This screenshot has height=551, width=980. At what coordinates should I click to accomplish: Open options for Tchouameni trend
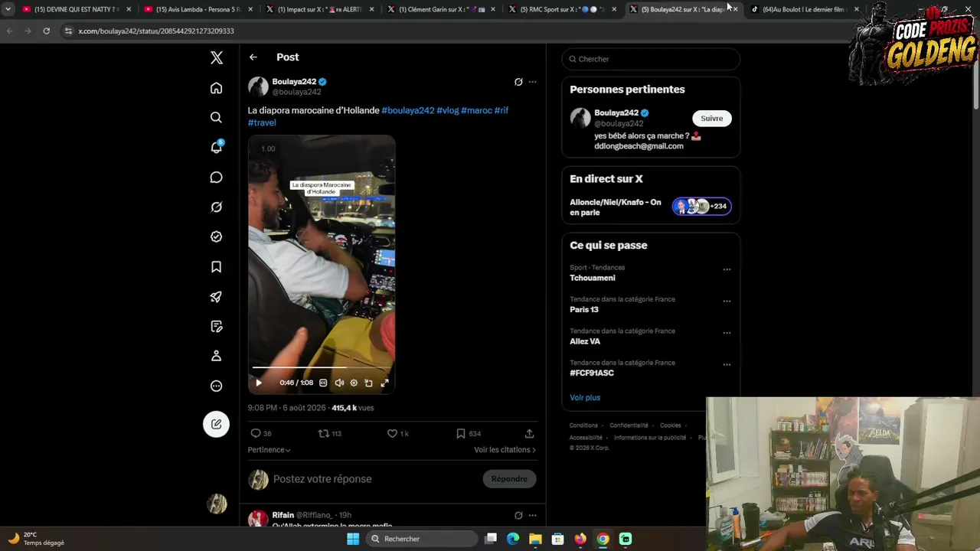727,269
